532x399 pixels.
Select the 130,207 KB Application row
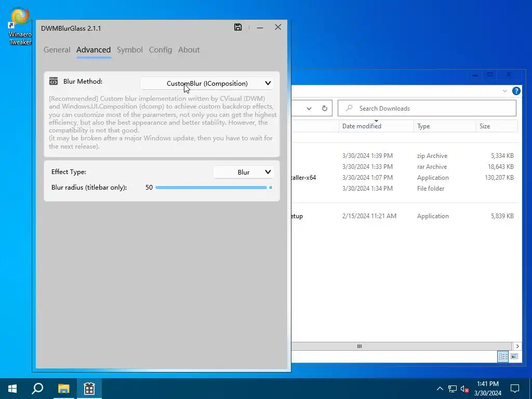pyautogui.click(x=404, y=178)
